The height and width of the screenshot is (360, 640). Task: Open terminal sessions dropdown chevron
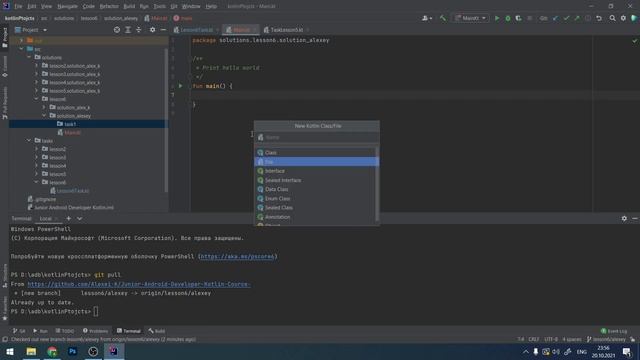click(80, 219)
